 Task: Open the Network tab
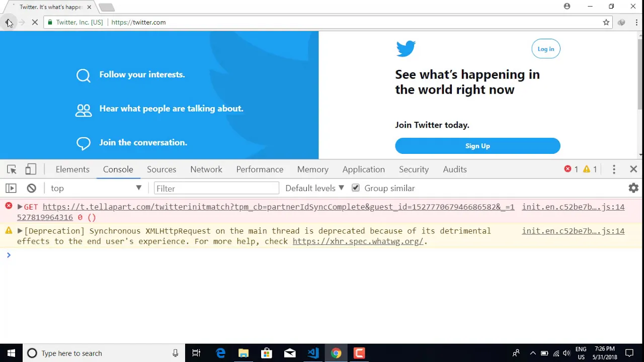[x=206, y=169]
